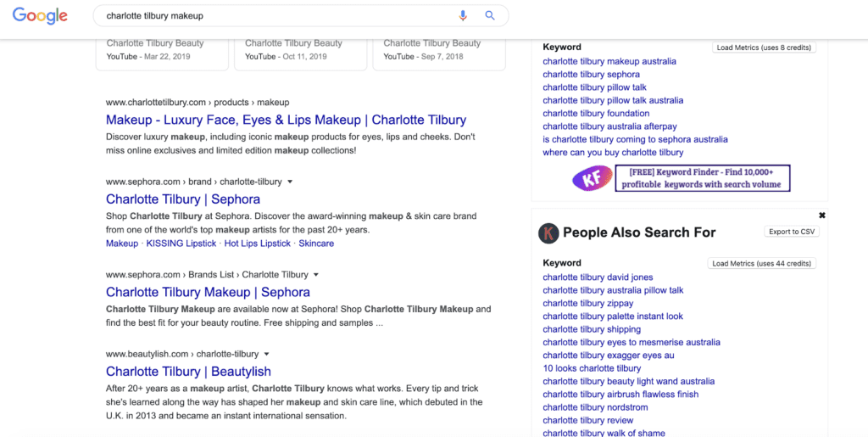Select keyword charlotte tilbury nordstrom

pyautogui.click(x=595, y=407)
